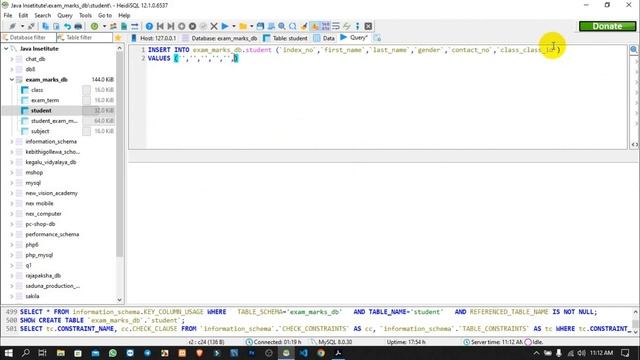Toggle stop on errors toolbar icon
This screenshot has height=360, width=640.
(x=314, y=26)
